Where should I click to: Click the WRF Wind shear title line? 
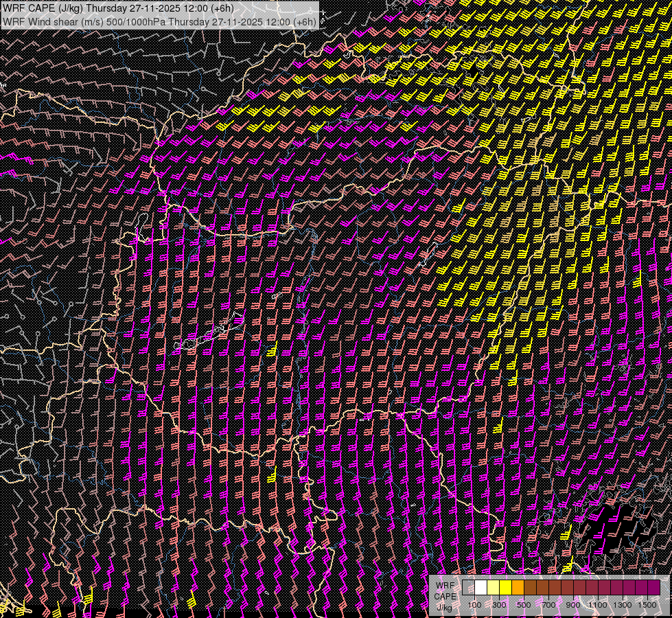pos(159,22)
